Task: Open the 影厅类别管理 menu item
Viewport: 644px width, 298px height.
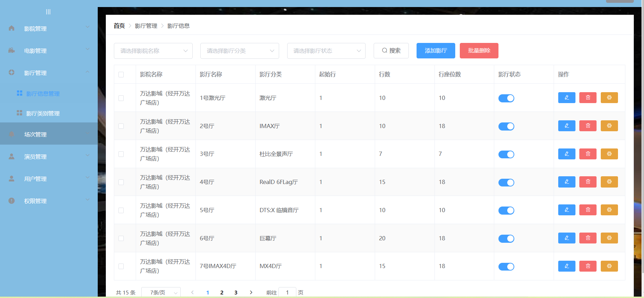Action: pyautogui.click(x=49, y=113)
